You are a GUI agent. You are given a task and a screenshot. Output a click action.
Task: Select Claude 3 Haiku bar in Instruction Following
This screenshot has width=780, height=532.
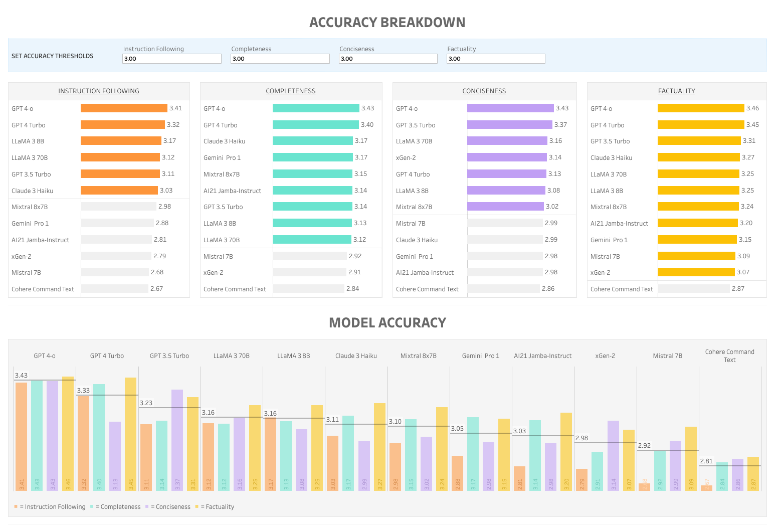click(x=119, y=191)
